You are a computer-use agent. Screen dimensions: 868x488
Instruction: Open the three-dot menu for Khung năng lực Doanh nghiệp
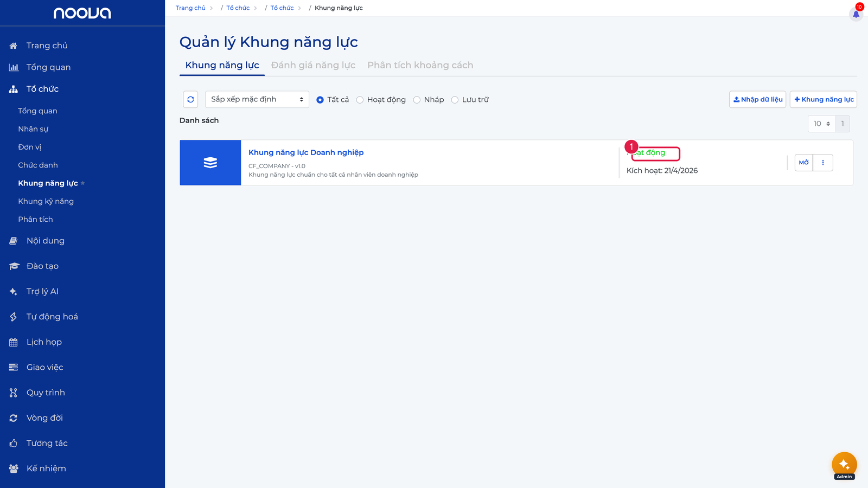823,163
